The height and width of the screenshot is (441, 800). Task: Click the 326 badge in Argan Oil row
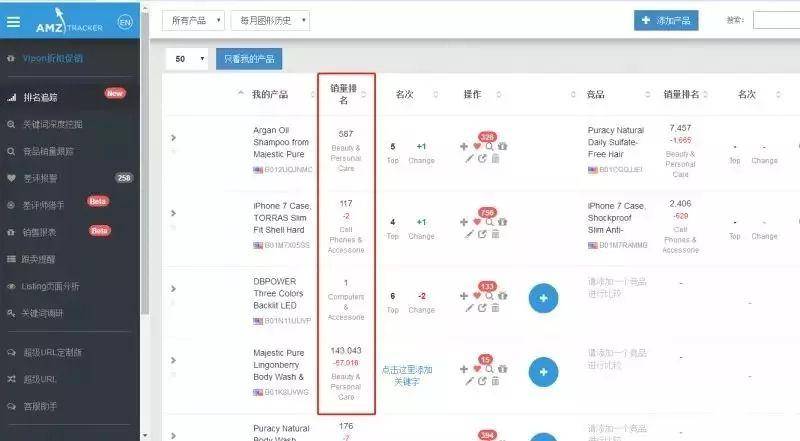pos(487,137)
